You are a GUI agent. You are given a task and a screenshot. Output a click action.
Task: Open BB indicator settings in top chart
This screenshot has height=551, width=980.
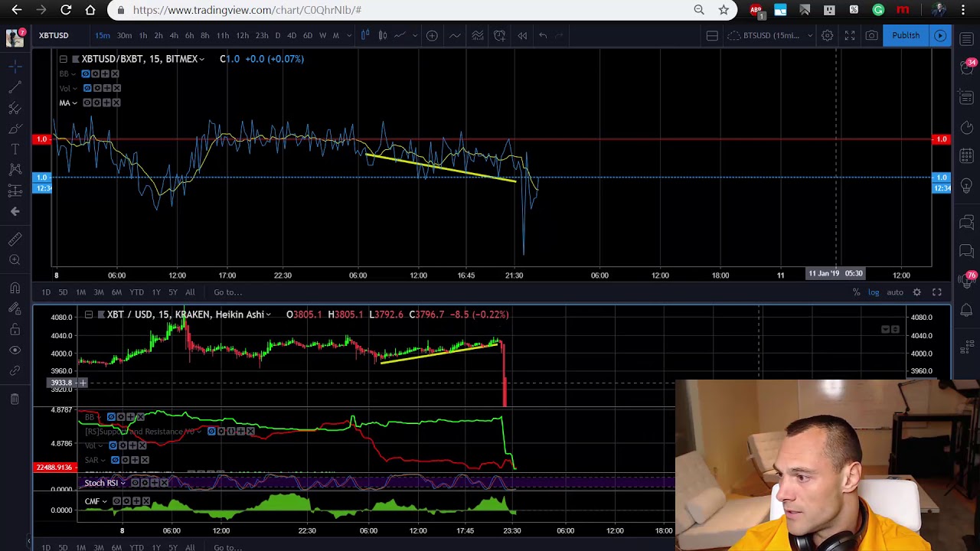(95, 73)
